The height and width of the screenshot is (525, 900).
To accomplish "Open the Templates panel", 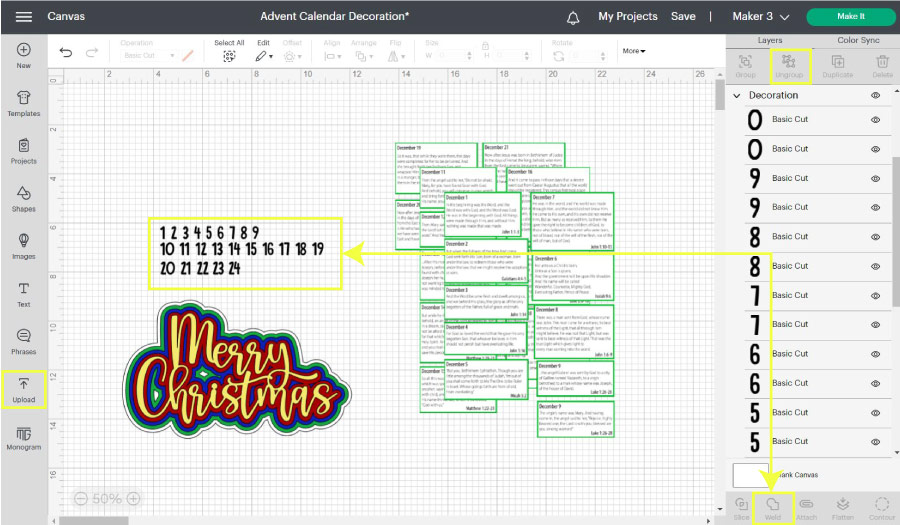I will click(24, 101).
